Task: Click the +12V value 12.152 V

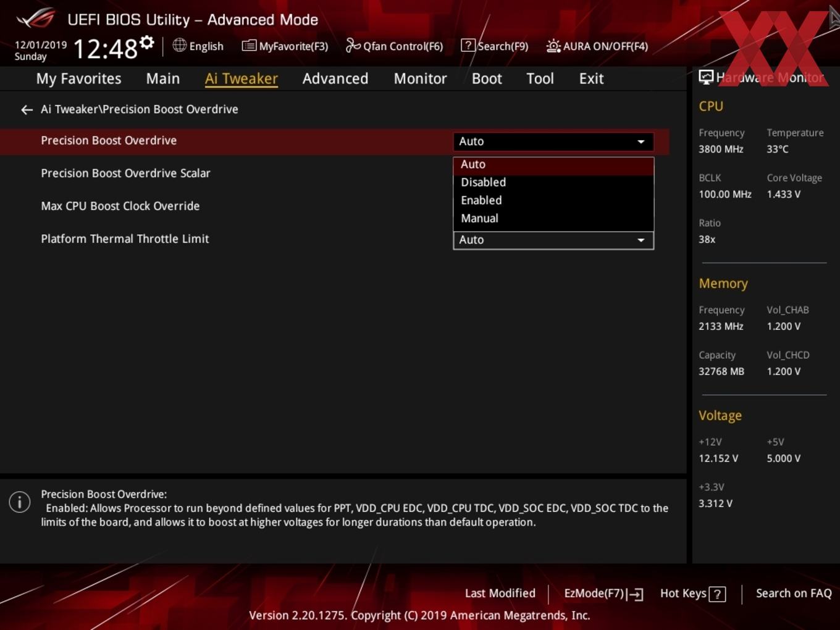Action: 718,459
